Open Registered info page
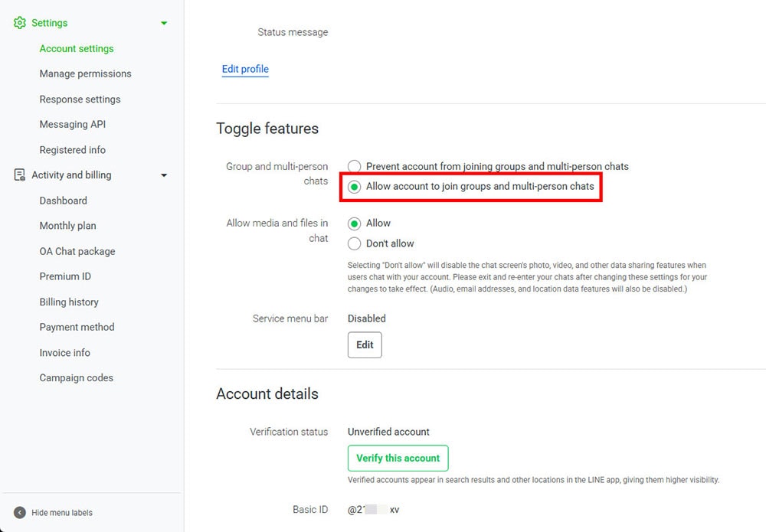 click(x=72, y=150)
